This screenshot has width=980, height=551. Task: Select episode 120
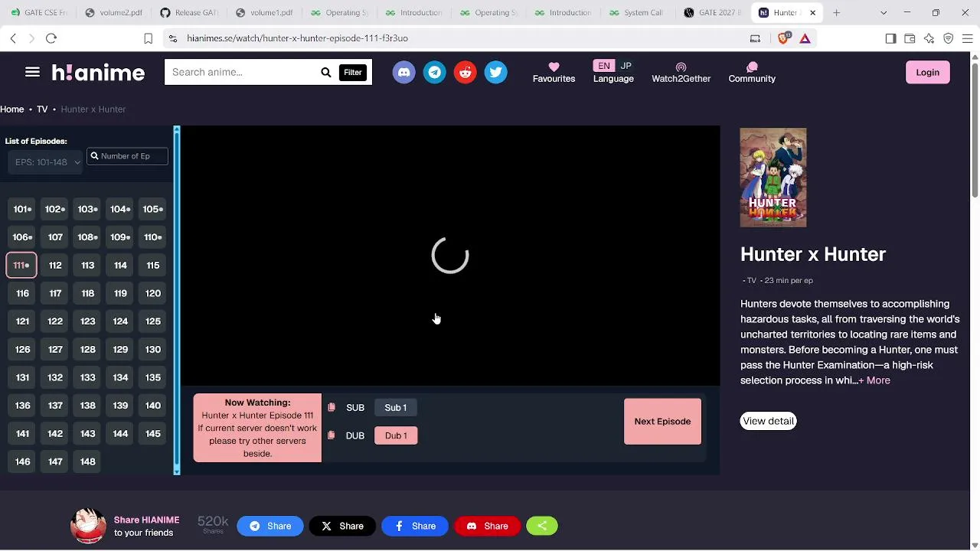[153, 293]
